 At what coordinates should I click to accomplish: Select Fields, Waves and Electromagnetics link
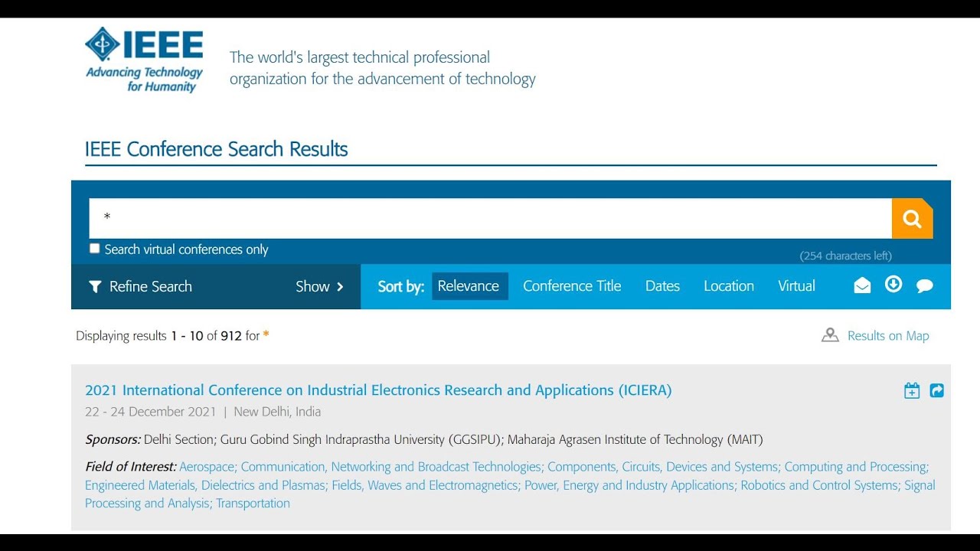pos(425,485)
